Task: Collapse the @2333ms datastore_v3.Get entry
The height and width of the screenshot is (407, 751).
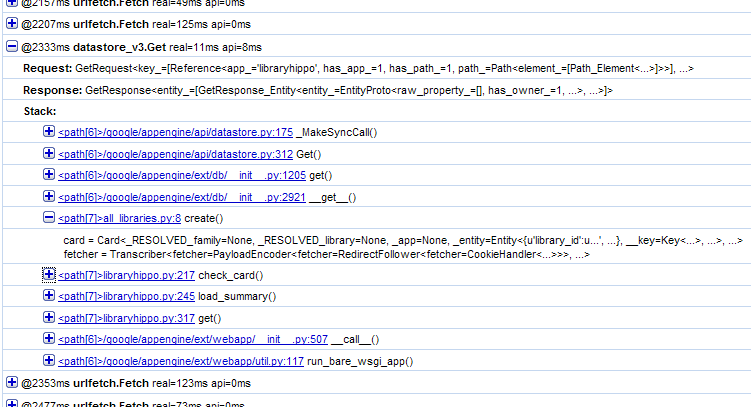Action: [12, 46]
